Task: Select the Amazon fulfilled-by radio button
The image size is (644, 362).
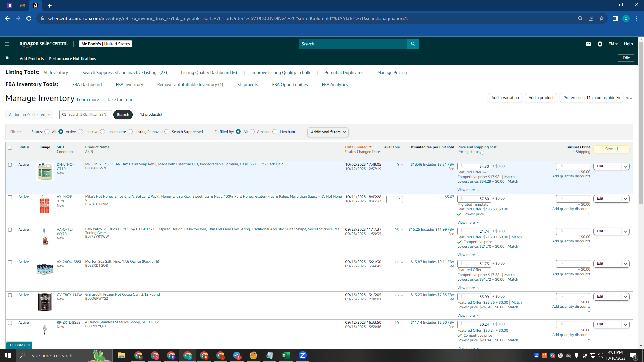Action: pos(252,132)
